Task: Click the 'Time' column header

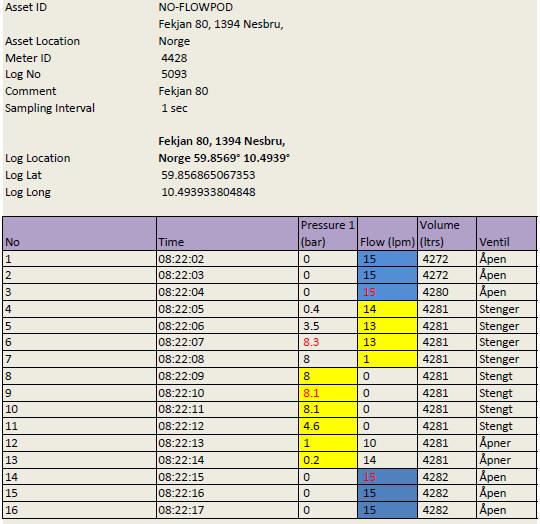Action: point(227,234)
